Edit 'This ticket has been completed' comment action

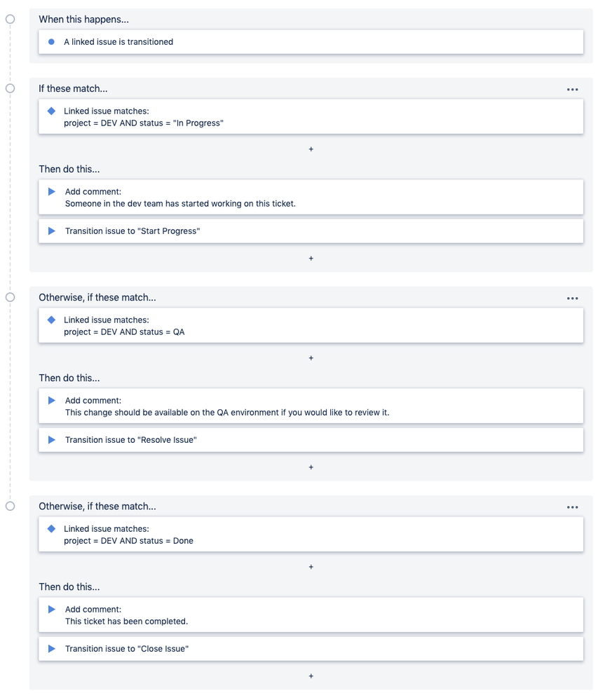pos(311,615)
